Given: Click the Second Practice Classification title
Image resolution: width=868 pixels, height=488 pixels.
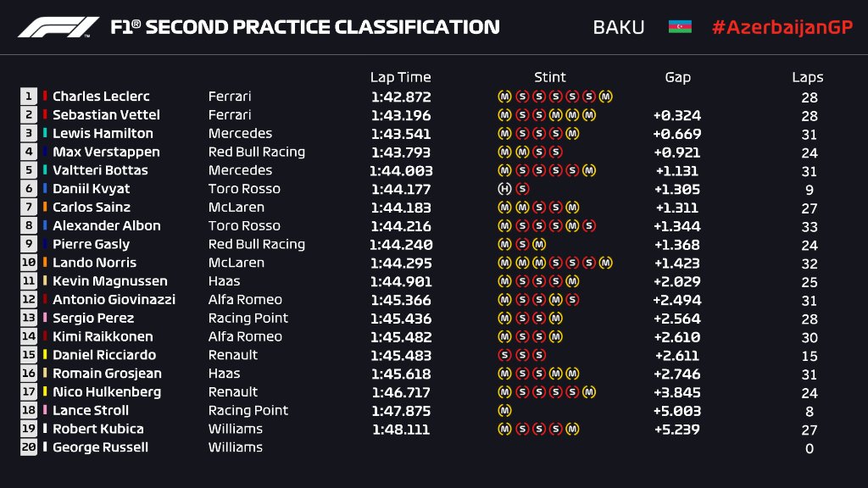Looking at the screenshot, I should tap(305, 27).
